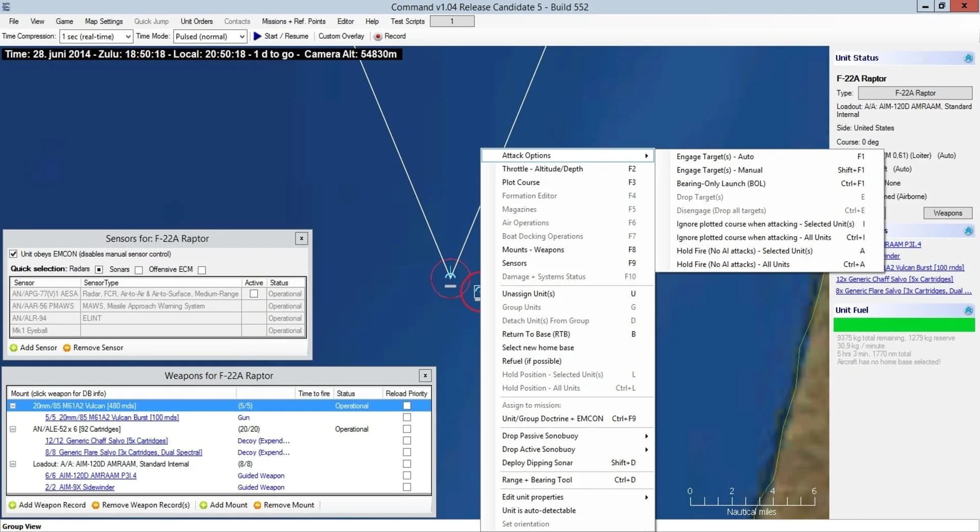Open the Time Compression dropdown

129,36
